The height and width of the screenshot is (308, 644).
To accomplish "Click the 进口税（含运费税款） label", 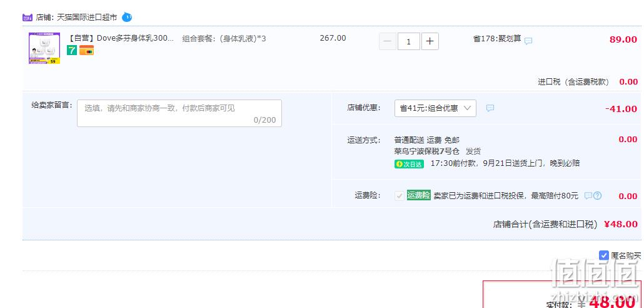I will (x=574, y=82).
